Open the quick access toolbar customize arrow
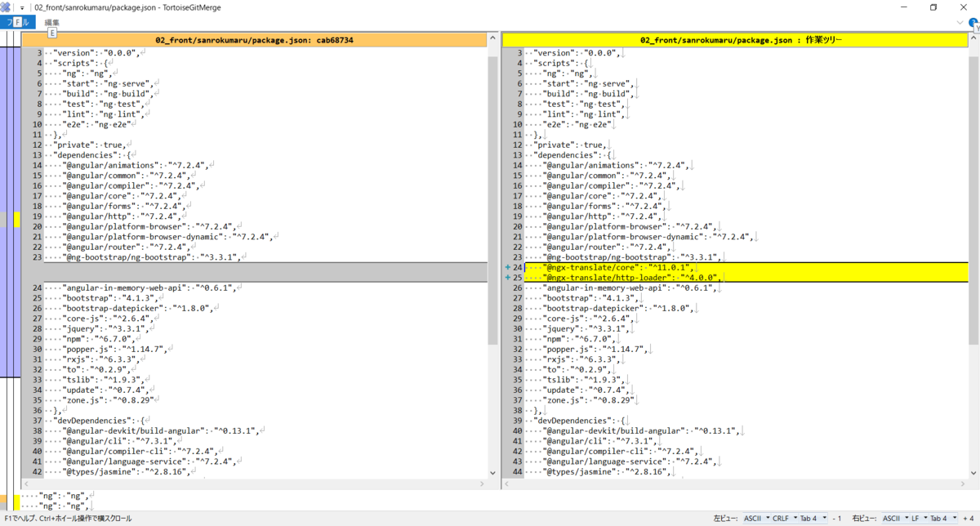Image resolution: width=980 pixels, height=526 pixels. [x=22, y=7]
